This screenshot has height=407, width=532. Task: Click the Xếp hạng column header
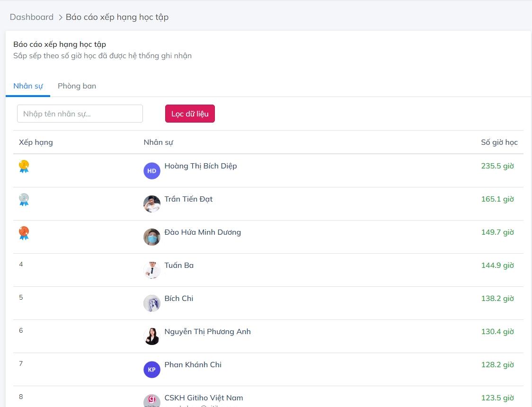point(36,142)
